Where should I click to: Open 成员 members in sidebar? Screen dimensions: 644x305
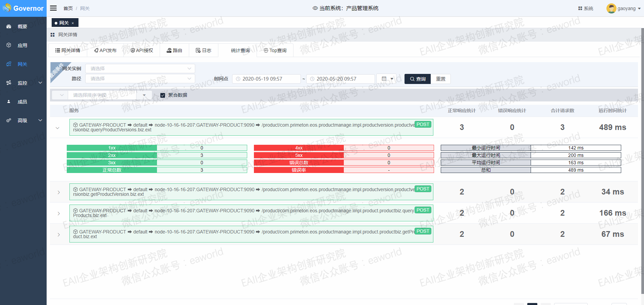(22, 102)
